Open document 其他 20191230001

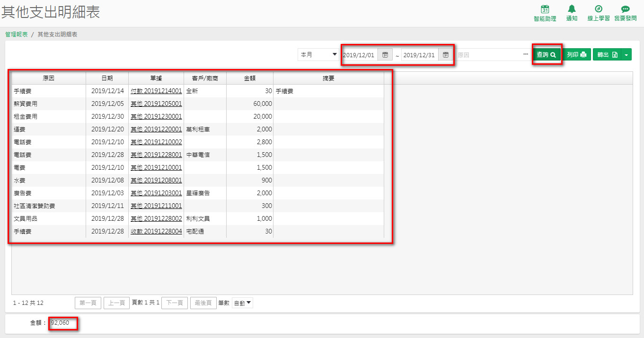[x=156, y=117]
